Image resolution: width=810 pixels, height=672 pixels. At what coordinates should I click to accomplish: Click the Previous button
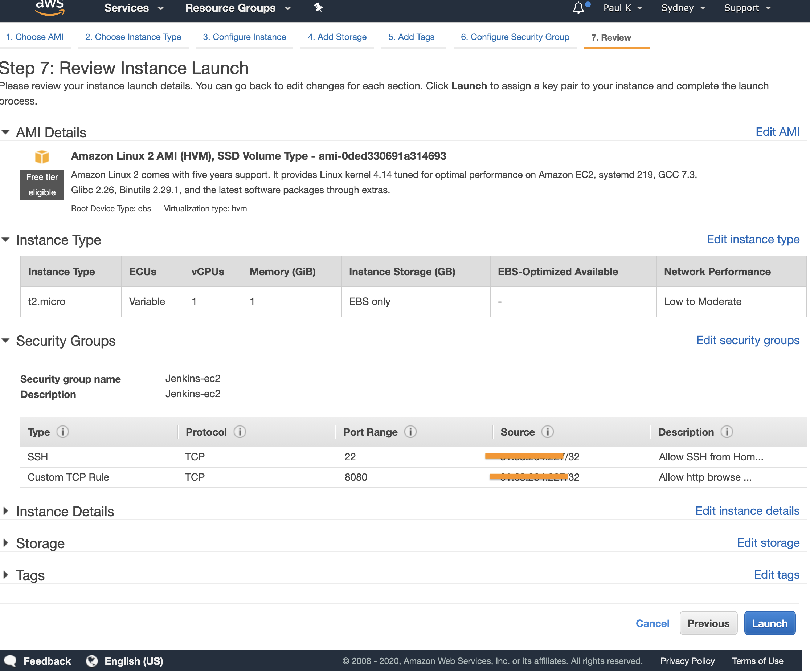coord(708,623)
